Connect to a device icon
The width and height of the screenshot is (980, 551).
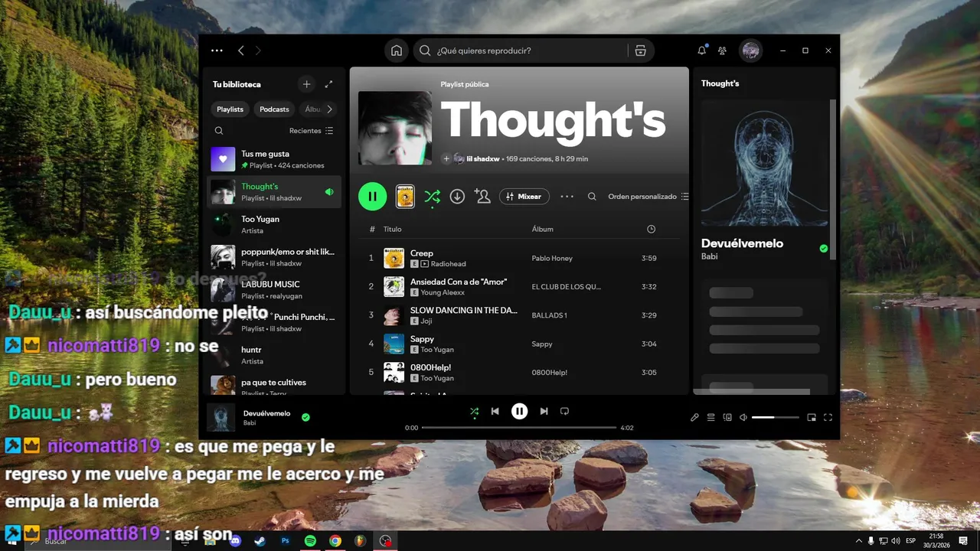click(727, 417)
